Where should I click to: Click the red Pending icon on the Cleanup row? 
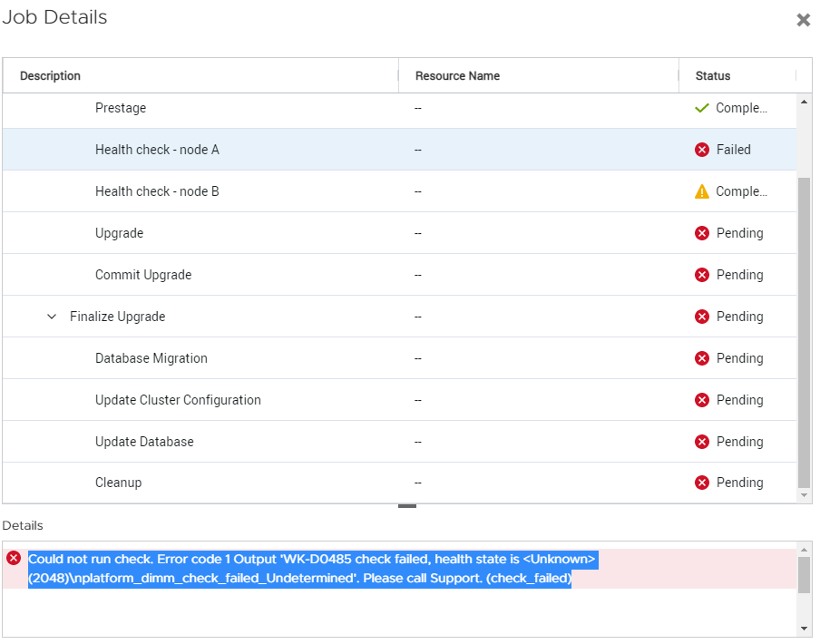(702, 483)
